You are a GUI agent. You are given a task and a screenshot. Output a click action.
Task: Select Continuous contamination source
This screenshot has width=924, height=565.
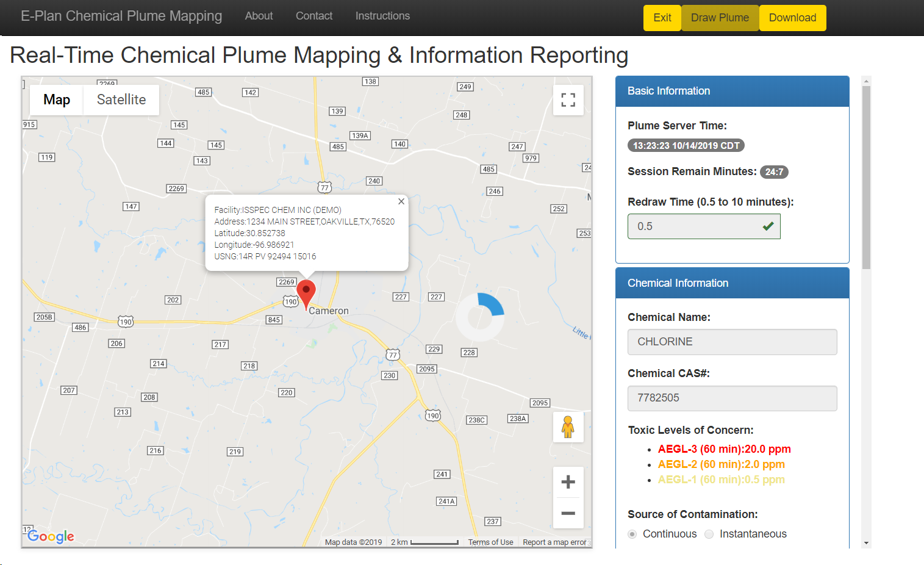(632, 534)
